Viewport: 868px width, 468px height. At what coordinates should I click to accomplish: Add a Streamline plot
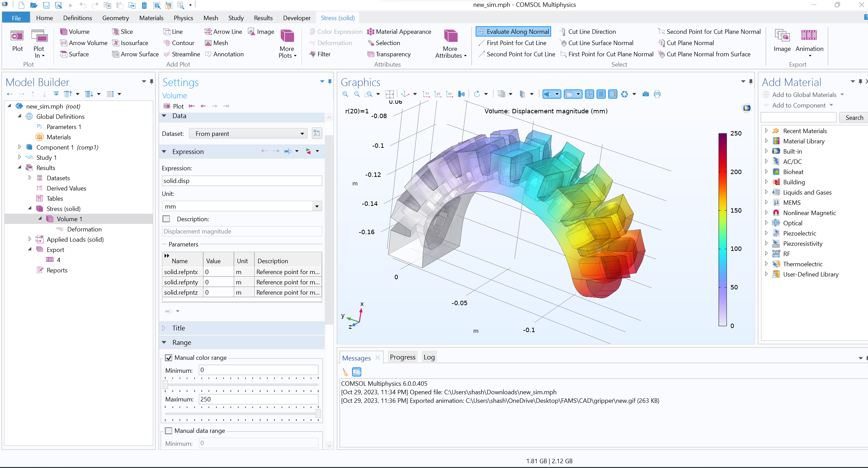[x=181, y=54]
